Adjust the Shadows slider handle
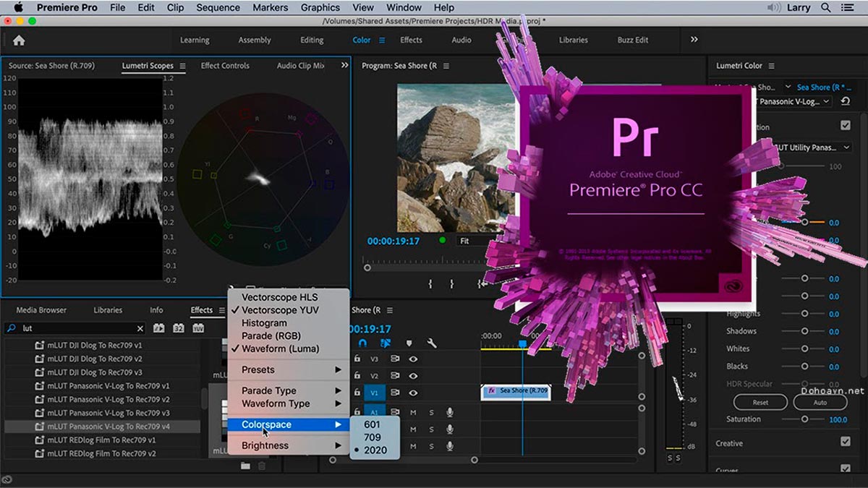Image resolution: width=868 pixels, height=488 pixels. (804, 332)
